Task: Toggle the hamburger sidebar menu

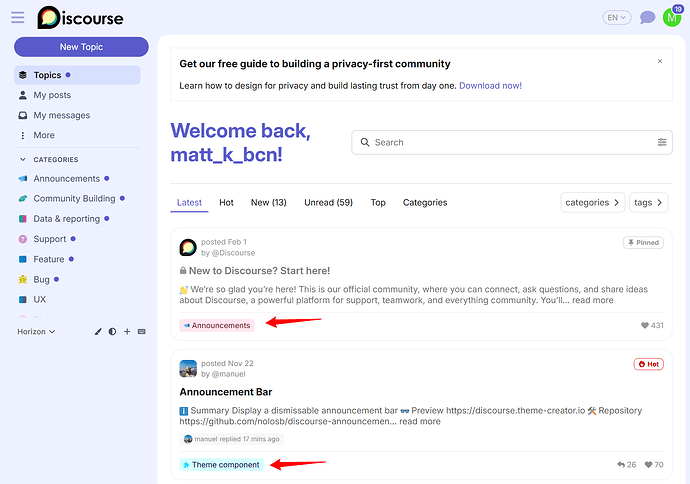Action: pyautogui.click(x=18, y=18)
